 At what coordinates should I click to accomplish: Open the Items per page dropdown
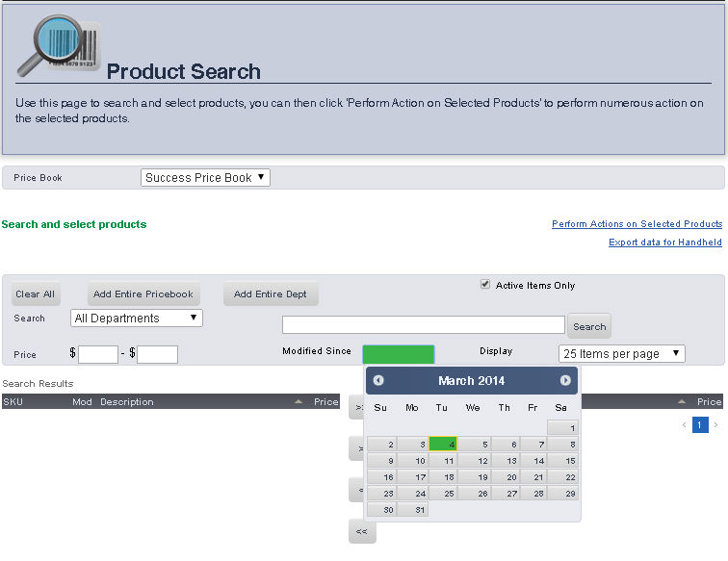pos(621,353)
